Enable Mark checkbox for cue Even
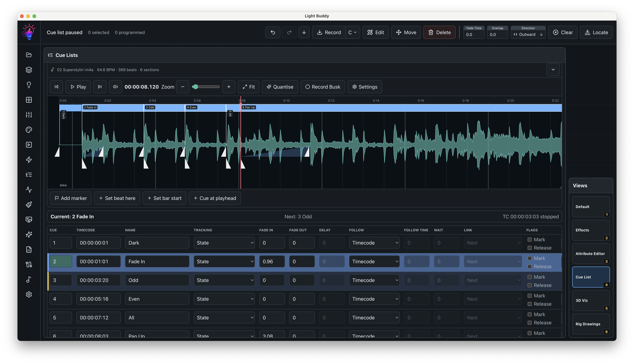The image size is (634, 364). pyautogui.click(x=529, y=296)
